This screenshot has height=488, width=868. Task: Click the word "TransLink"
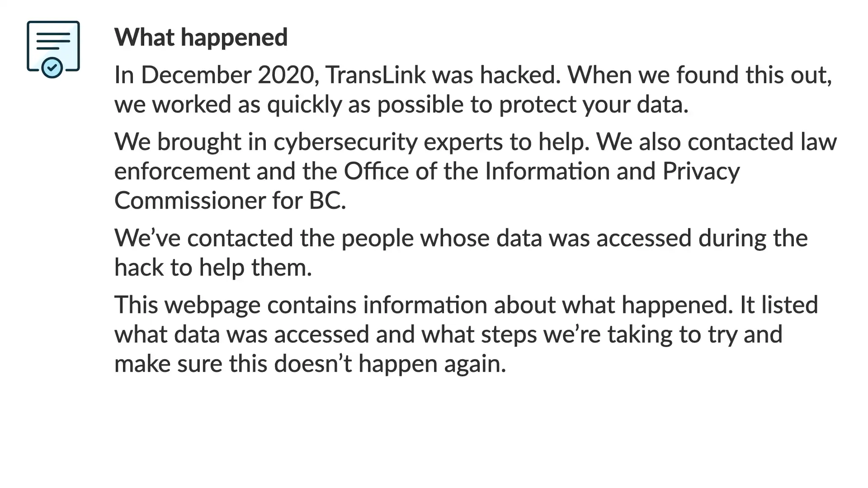click(375, 75)
